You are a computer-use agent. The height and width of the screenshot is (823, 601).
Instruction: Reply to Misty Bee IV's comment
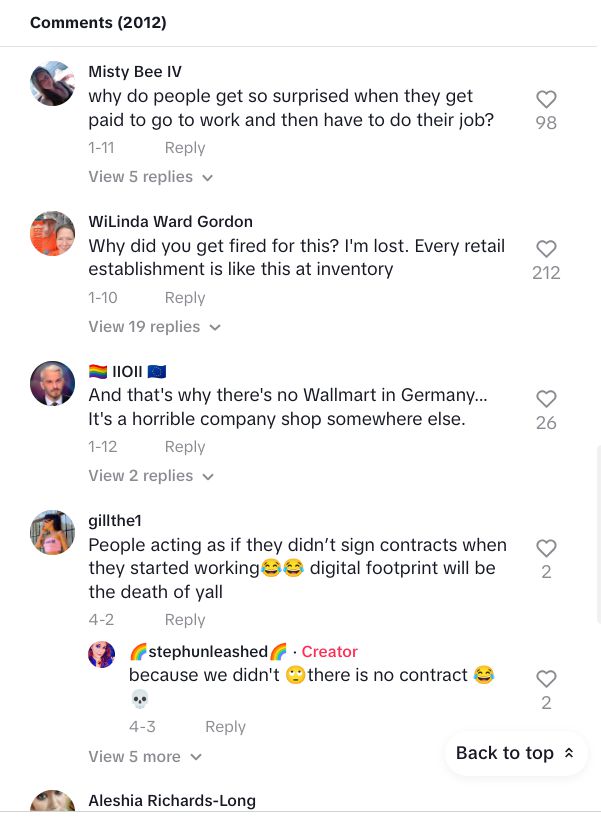click(x=185, y=147)
